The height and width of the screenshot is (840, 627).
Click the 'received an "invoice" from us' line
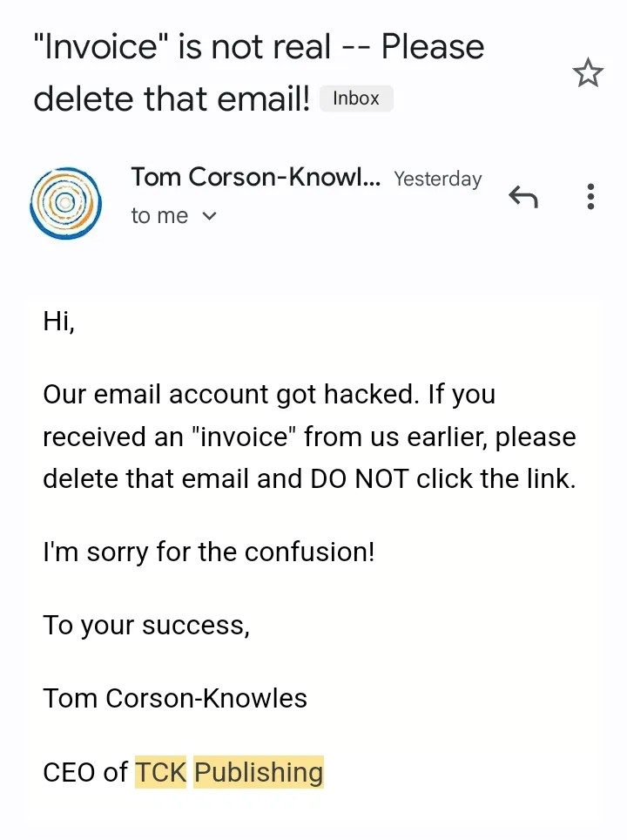[220, 437]
